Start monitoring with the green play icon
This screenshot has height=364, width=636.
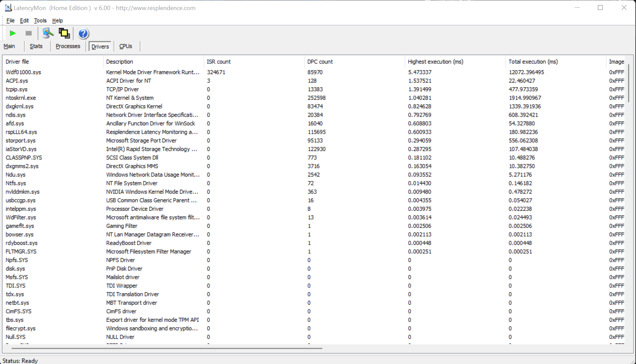click(x=13, y=33)
